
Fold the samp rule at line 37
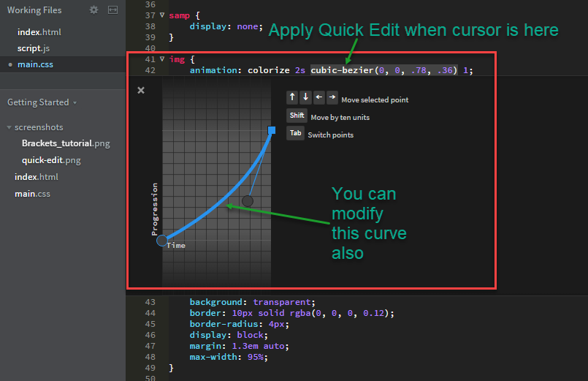click(162, 15)
